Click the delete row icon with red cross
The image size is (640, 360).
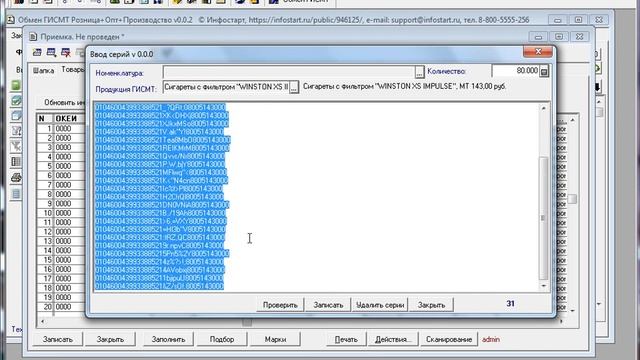[x=65, y=53]
